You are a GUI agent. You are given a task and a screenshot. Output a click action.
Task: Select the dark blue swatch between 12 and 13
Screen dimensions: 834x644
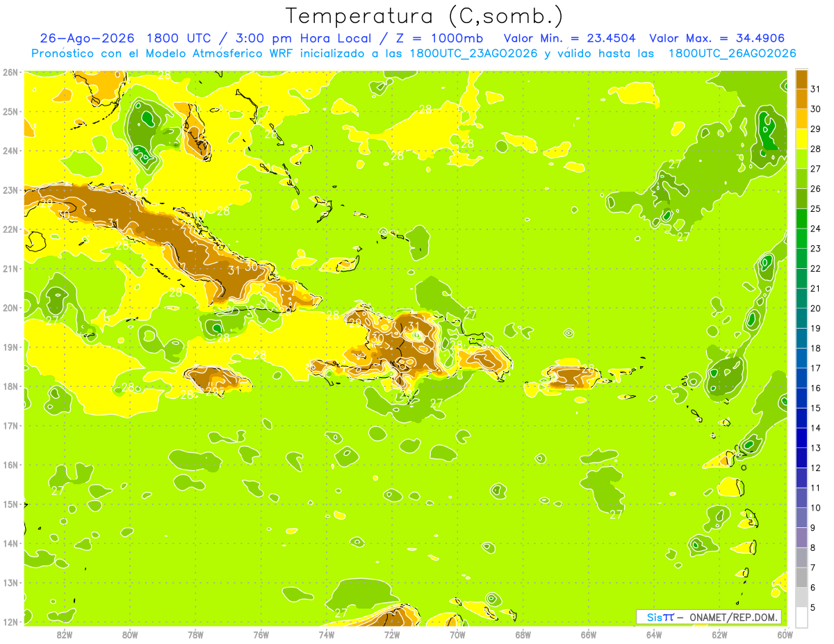tap(801, 458)
